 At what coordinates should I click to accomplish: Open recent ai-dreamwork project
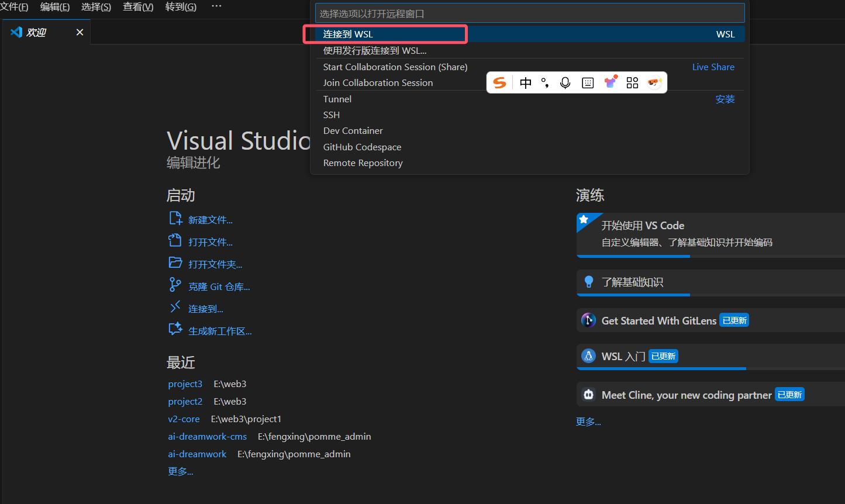pyautogui.click(x=197, y=454)
